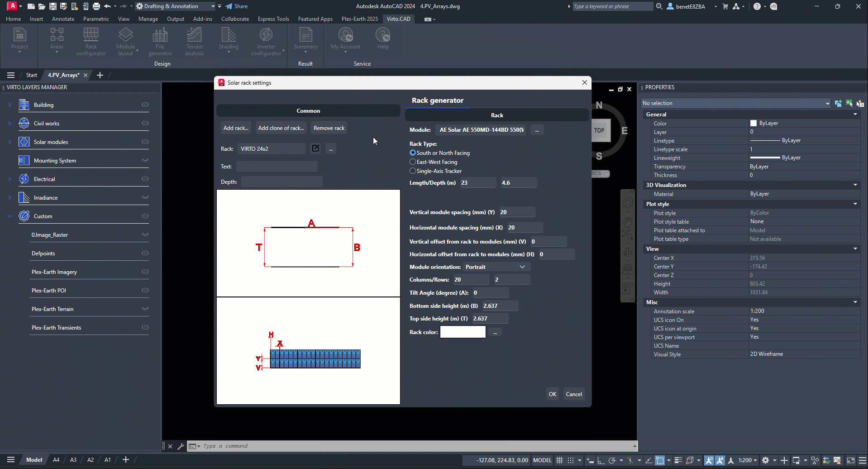Toggle visibility of 0.Image_Raster layer
868x469 pixels.
tap(145, 234)
